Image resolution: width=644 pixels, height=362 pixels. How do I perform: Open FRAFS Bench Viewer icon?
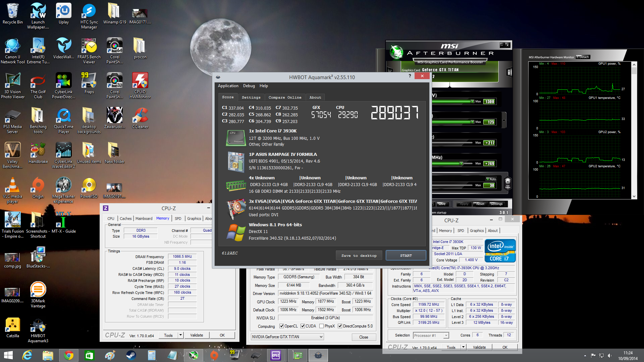[x=89, y=51]
